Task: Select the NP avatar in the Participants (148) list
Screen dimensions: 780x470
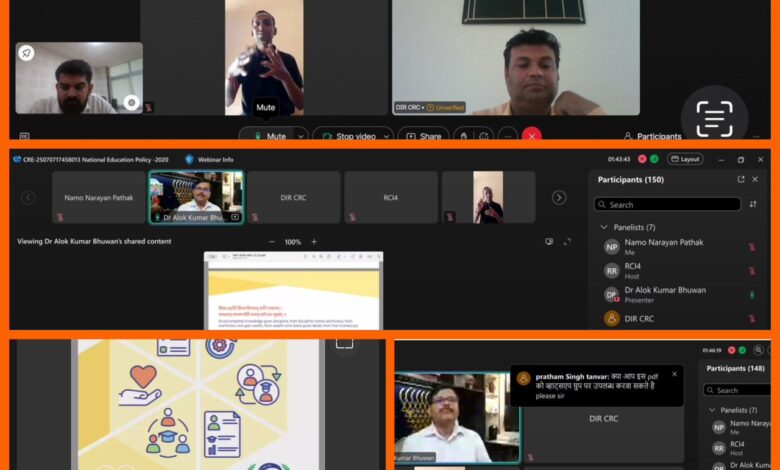Action: 719,427
